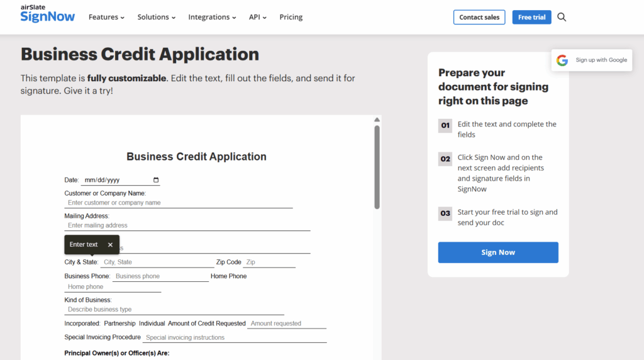Expand the Integrations dropdown menu
The height and width of the screenshot is (360, 644).
tap(212, 17)
